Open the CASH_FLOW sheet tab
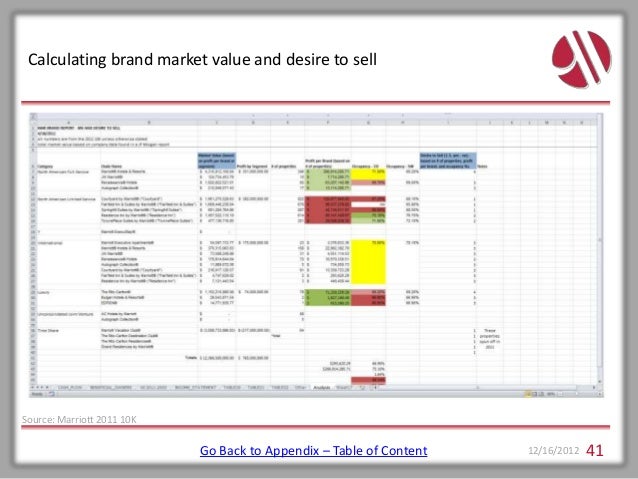 70,387
